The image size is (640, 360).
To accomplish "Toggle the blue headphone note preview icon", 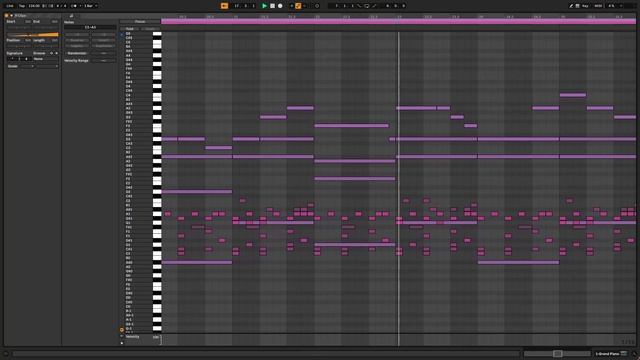I will click(x=122, y=35).
